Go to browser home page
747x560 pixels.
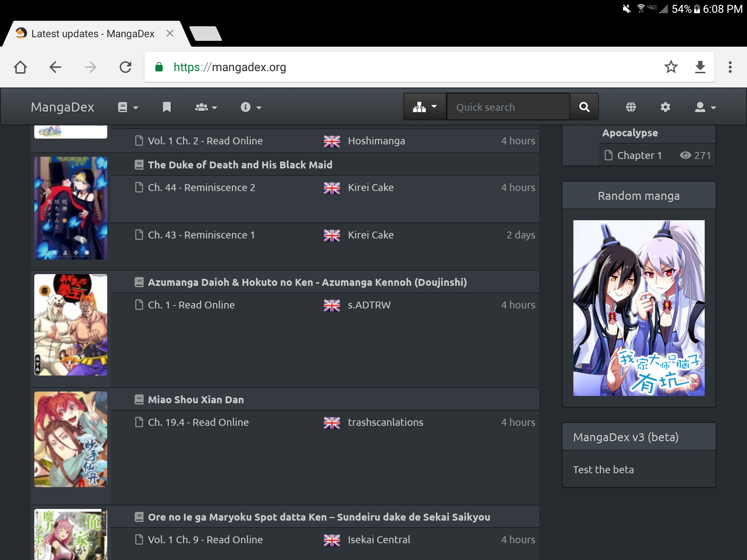[20, 67]
